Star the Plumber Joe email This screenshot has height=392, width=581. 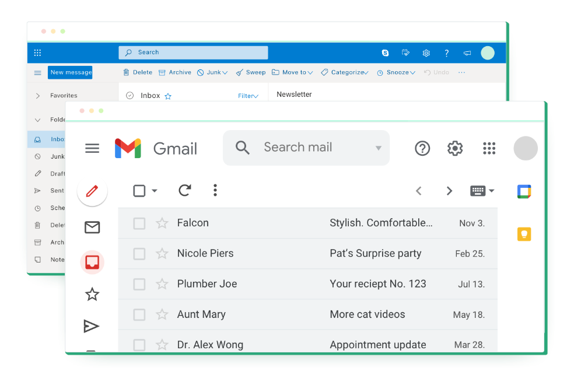click(x=162, y=284)
